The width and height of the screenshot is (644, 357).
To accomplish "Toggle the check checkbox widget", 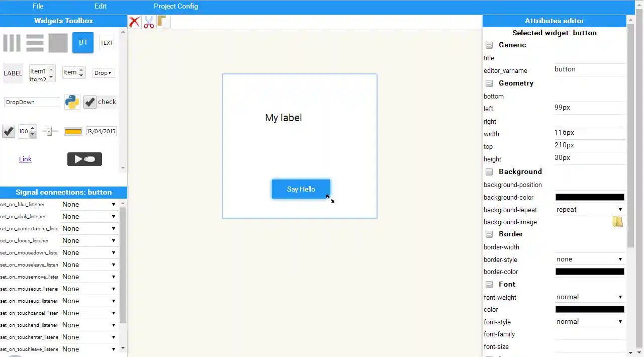I will pos(89,102).
